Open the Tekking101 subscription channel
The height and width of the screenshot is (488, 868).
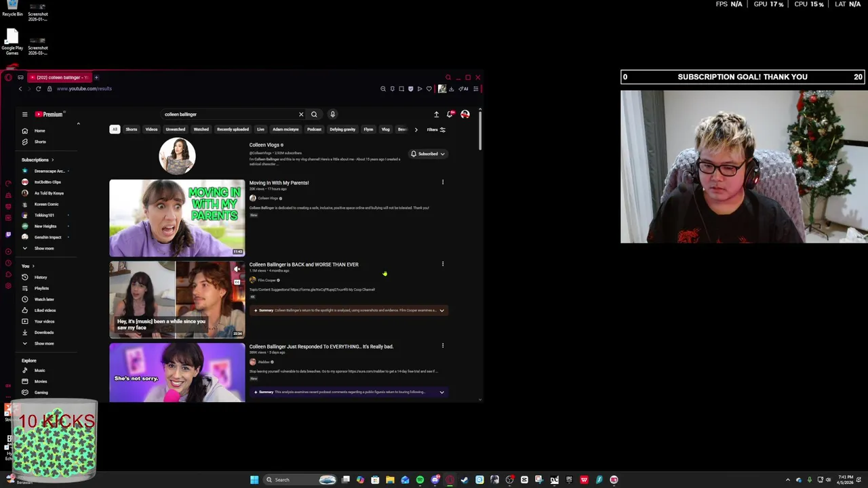click(44, 215)
